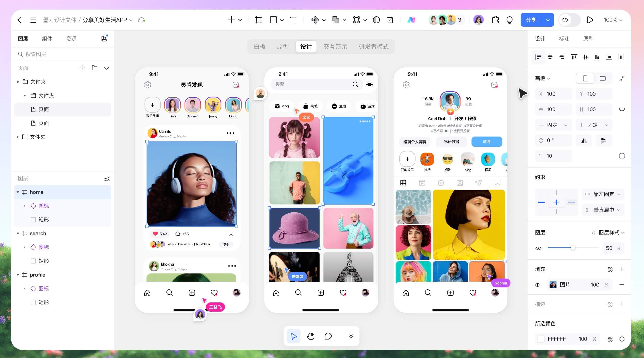This screenshot has width=644, height=358.
Task: Click the FFFFFF color swatch under 所选颜色
Action: click(541, 339)
